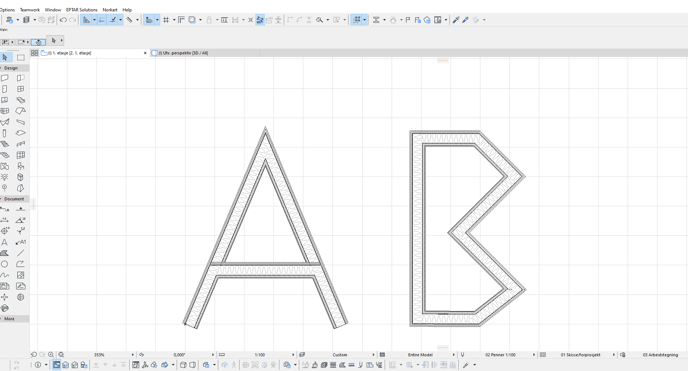
Task: Open the EPTAR Solutions menu
Action: point(82,10)
